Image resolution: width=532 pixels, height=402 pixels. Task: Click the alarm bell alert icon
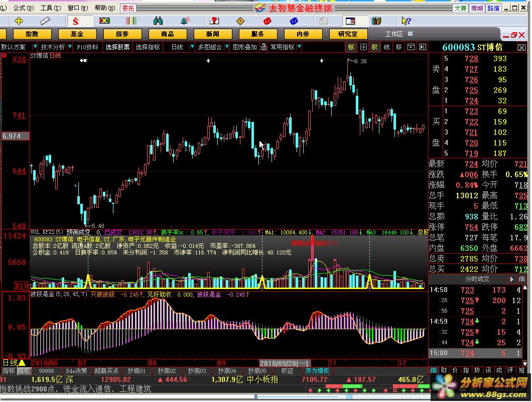click(x=185, y=21)
